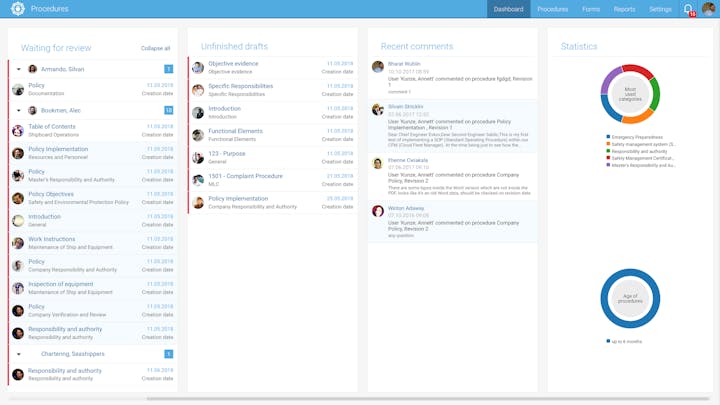The width and height of the screenshot is (720, 405).
Task: Click avatar next to Armando, Silvan group
Action: pos(33,69)
